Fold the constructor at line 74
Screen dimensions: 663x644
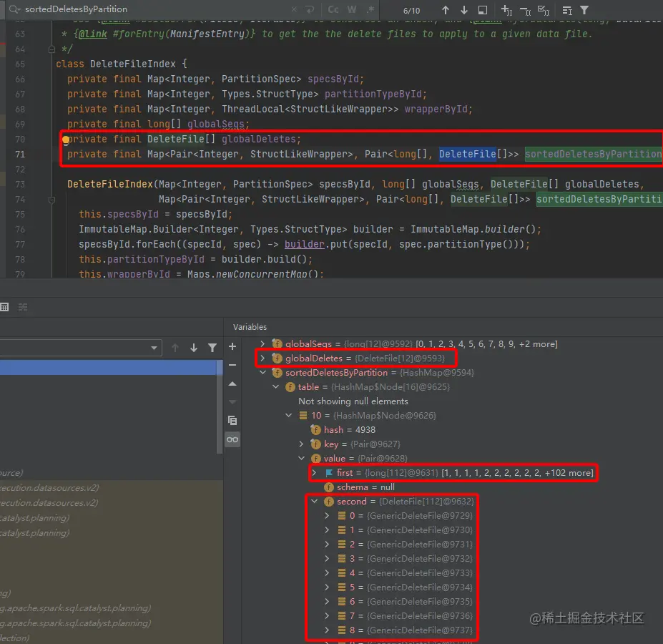point(51,200)
